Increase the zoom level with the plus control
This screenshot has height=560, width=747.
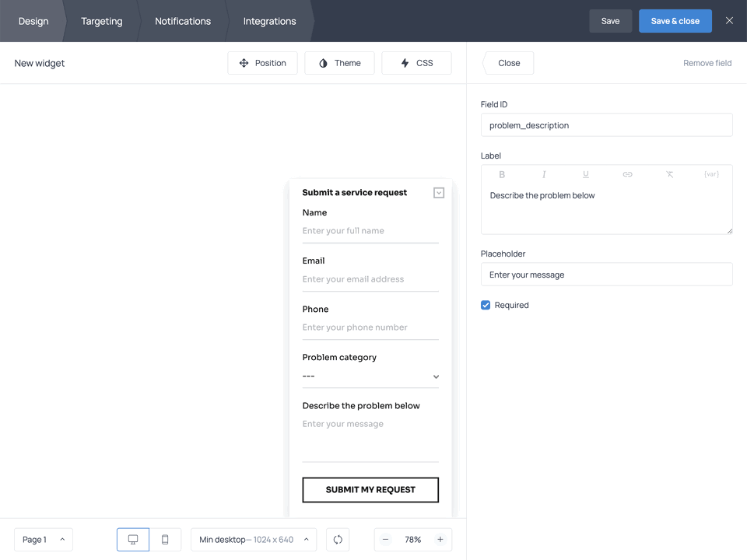pos(440,539)
